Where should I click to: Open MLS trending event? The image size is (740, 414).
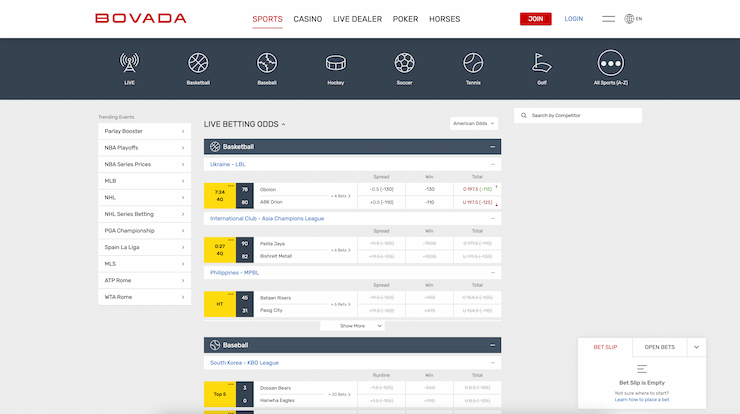point(144,263)
